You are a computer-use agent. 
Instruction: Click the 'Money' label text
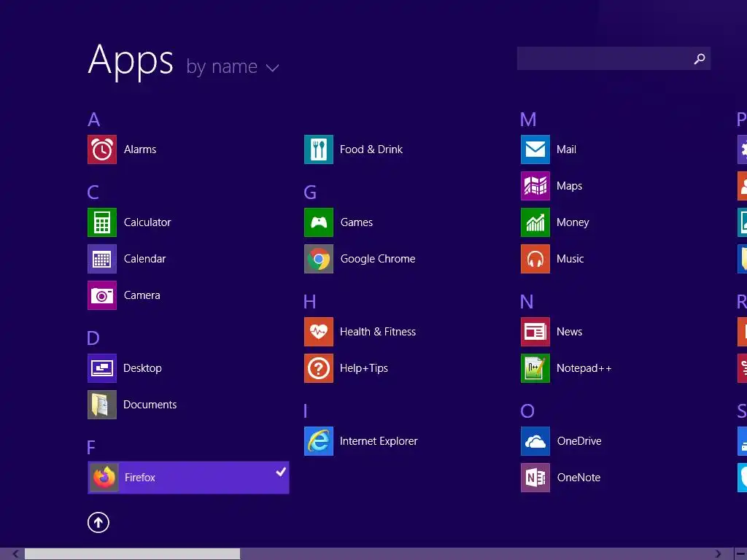[573, 222]
